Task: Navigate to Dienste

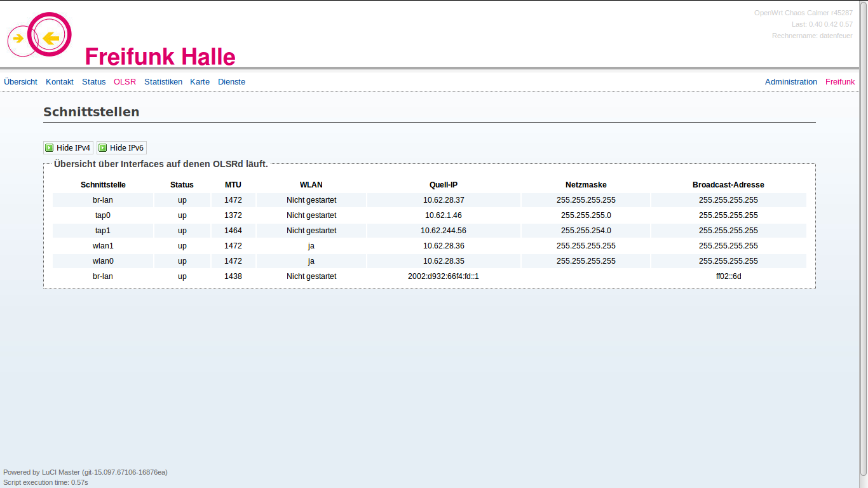Action: coord(231,82)
